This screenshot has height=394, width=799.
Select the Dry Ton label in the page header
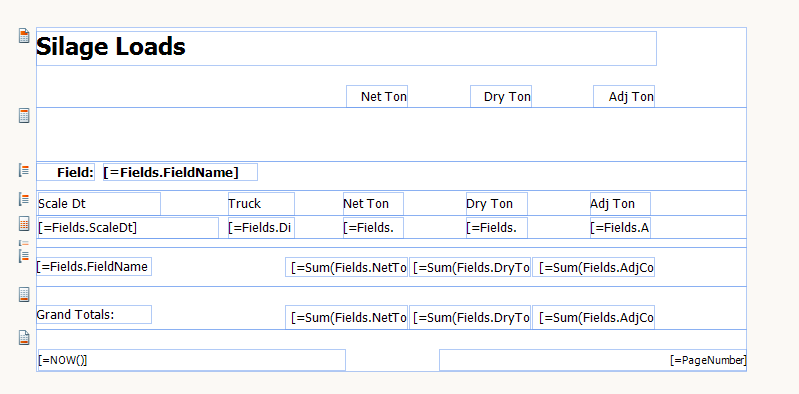click(x=501, y=96)
